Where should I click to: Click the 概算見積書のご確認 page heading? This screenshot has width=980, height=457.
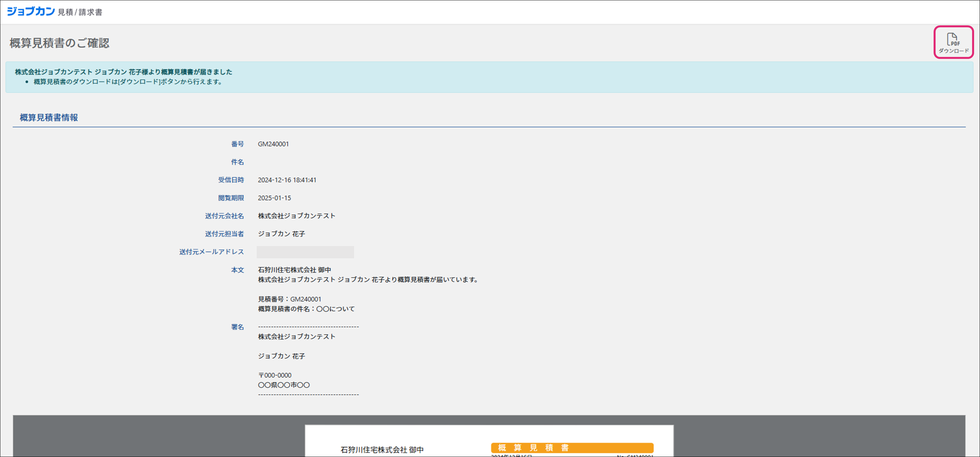59,43
